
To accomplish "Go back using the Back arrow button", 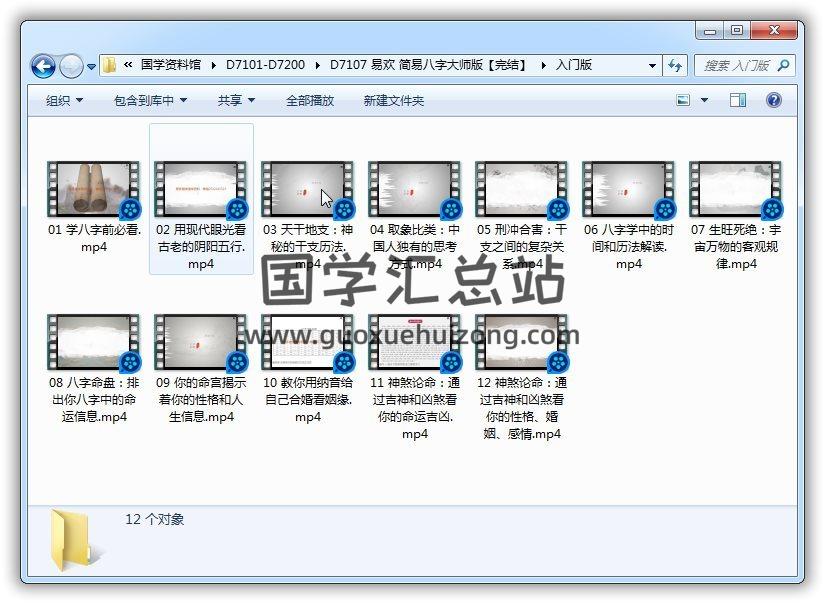I will tap(43, 66).
